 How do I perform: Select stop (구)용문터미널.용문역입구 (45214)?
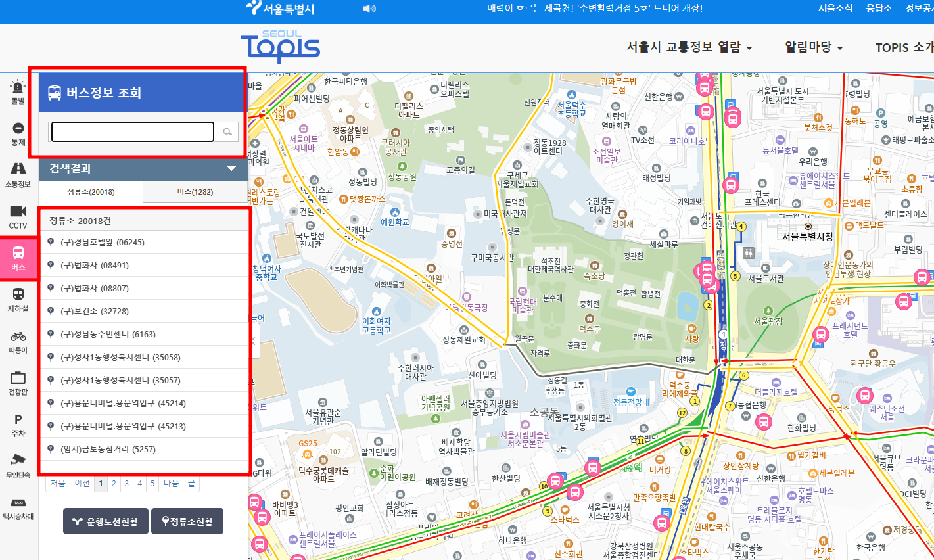(x=145, y=403)
